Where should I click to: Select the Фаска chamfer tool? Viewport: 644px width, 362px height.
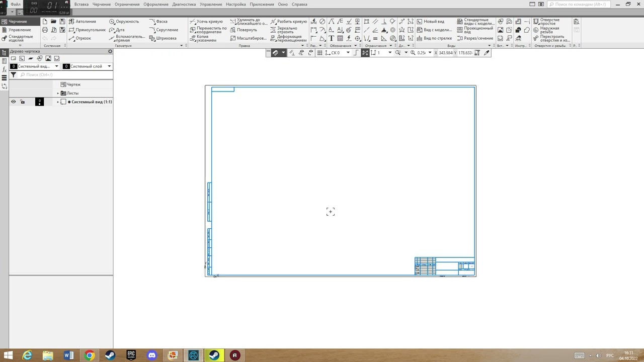tap(158, 22)
